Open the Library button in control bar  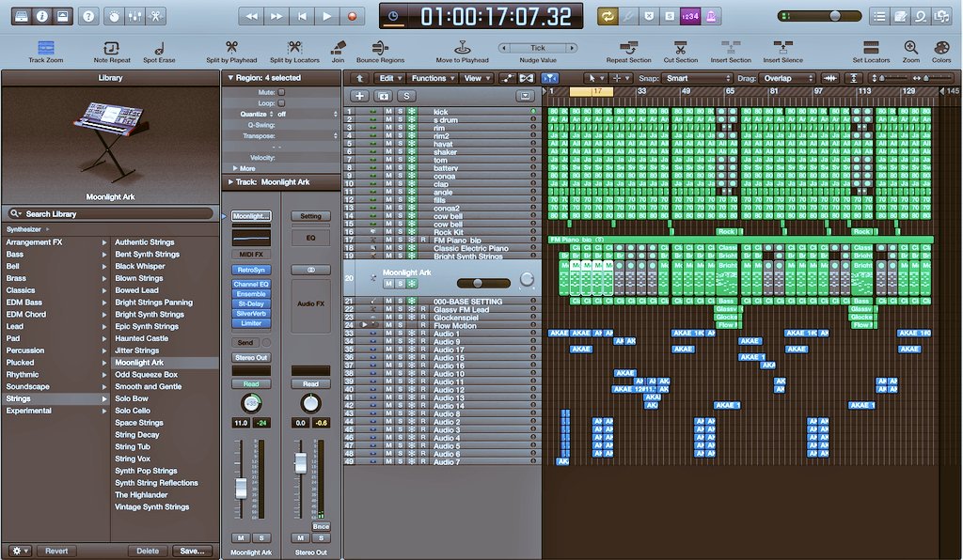(x=22, y=17)
